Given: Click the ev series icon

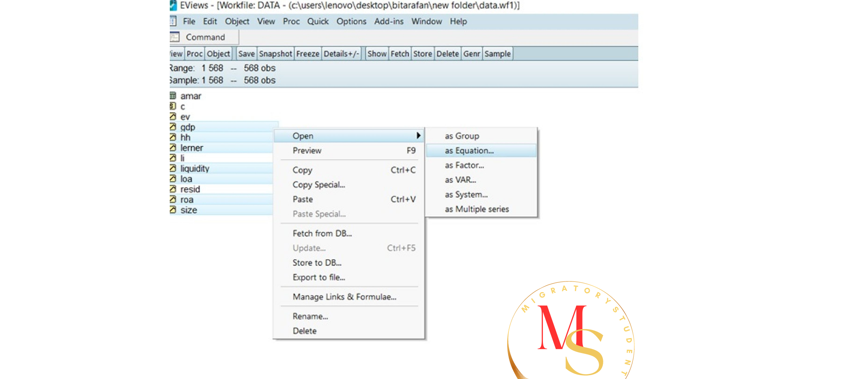Looking at the screenshot, I should tap(173, 116).
